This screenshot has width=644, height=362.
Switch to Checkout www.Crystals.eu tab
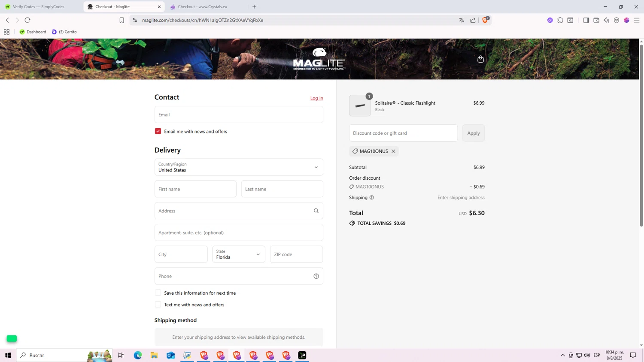click(x=205, y=7)
